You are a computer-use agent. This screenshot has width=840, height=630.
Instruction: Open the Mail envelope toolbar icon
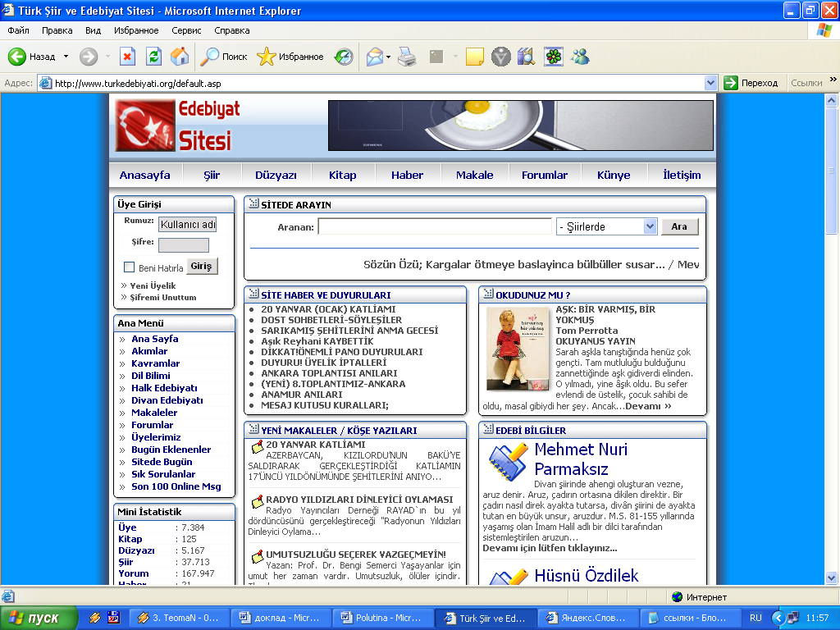[375, 57]
